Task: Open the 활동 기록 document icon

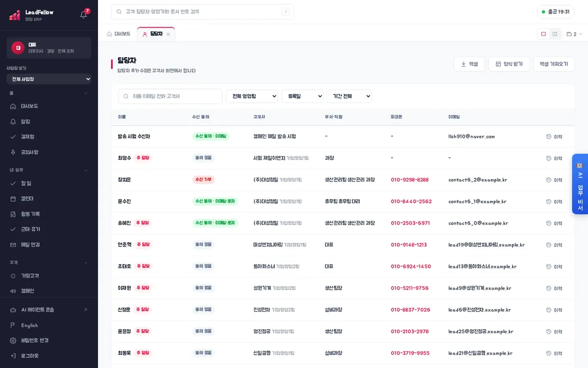Action: tap(13, 214)
